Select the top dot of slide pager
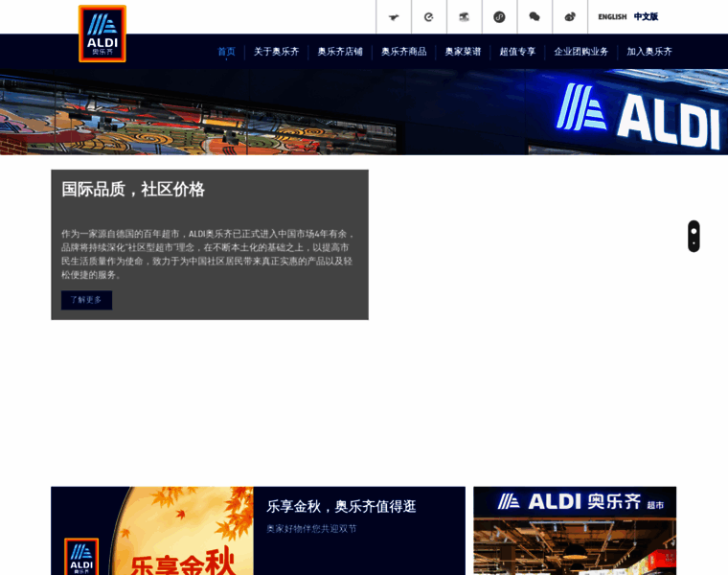The image size is (728, 575). [694, 231]
